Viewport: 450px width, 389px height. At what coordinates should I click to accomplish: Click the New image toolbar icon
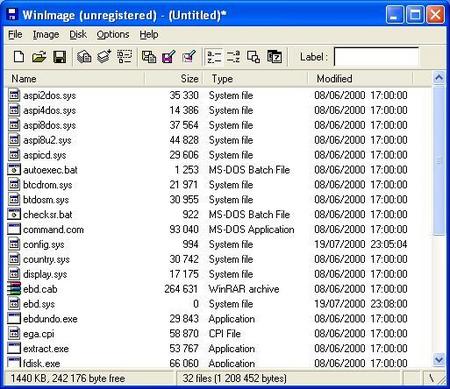click(19, 57)
